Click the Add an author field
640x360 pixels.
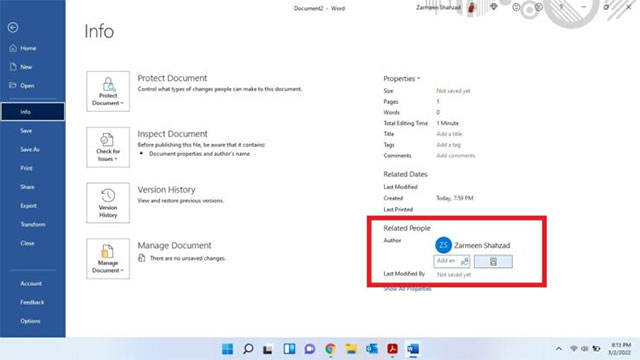click(446, 261)
